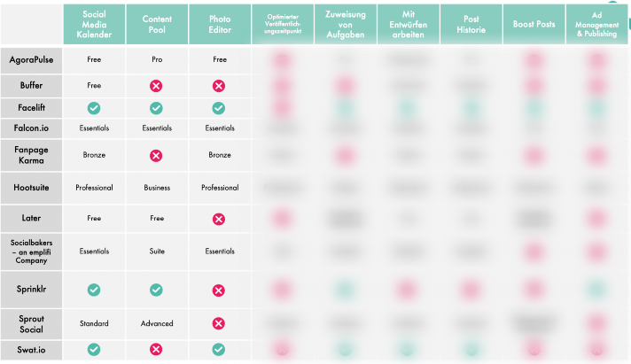Click the red X for Fanpage Karma Content Pool
Screen dimensions: 631x364
point(156,155)
